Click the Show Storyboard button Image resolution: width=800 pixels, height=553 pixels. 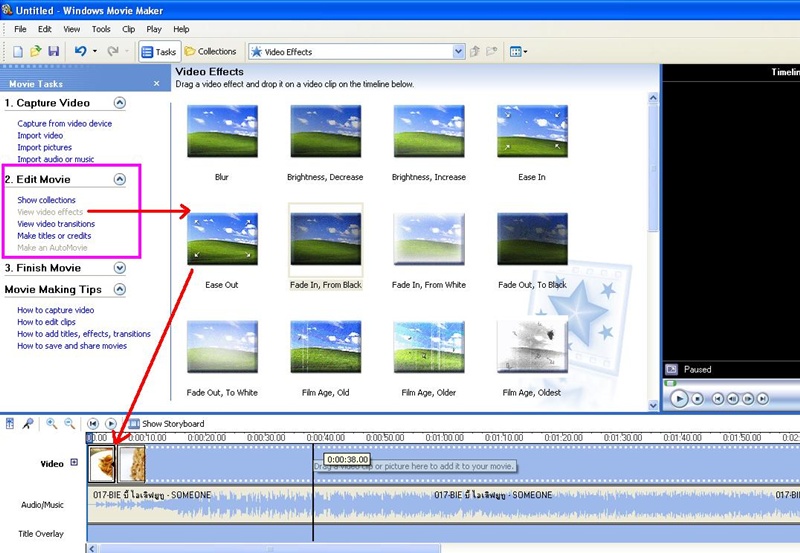point(167,423)
